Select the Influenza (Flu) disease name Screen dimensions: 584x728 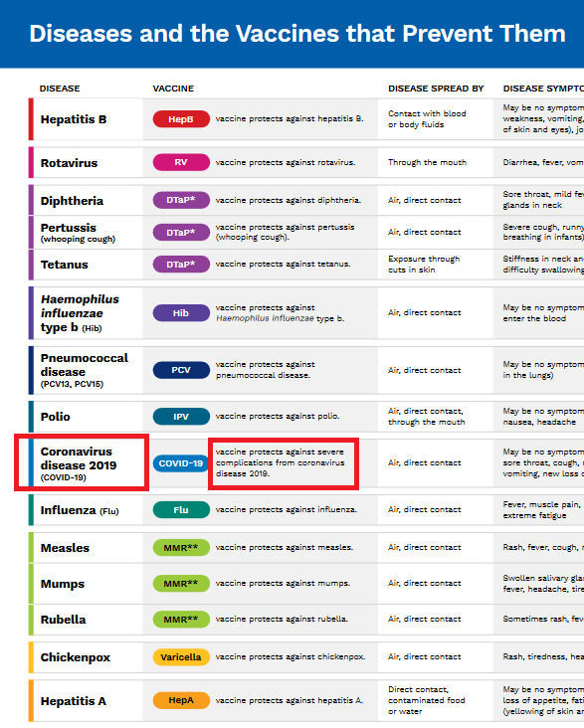tap(80, 510)
